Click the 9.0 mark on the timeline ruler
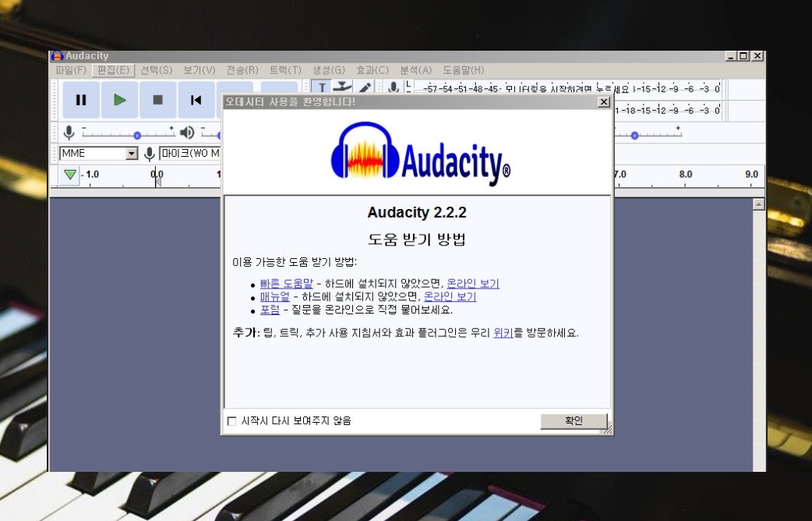This screenshot has height=521, width=812. click(x=751, y=174)
